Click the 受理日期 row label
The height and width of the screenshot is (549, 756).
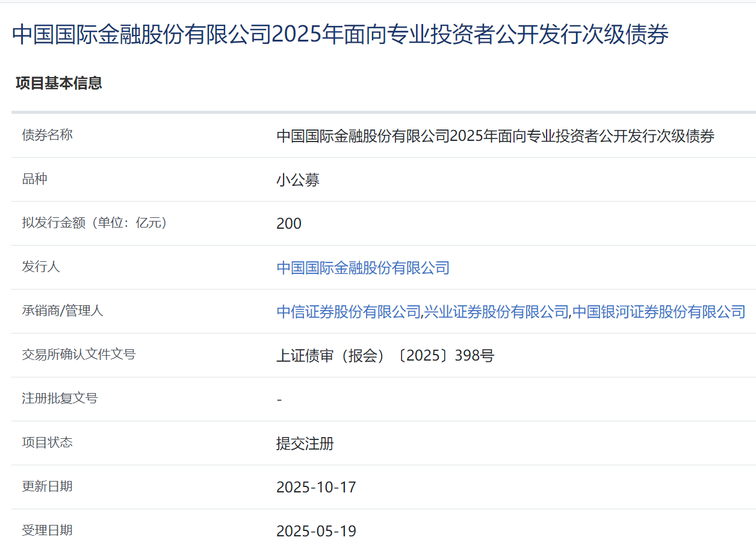tap(48, 530)
